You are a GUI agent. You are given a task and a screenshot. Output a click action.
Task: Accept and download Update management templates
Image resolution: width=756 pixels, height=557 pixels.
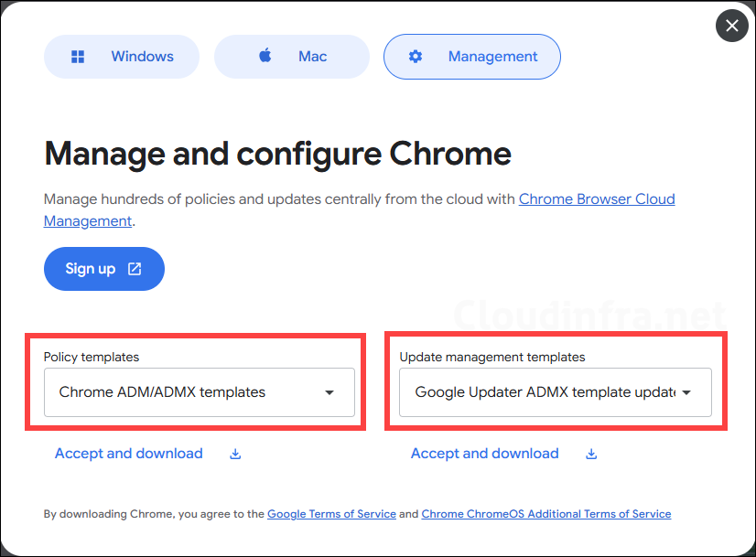pyautogui.click(x=484, y=454)
